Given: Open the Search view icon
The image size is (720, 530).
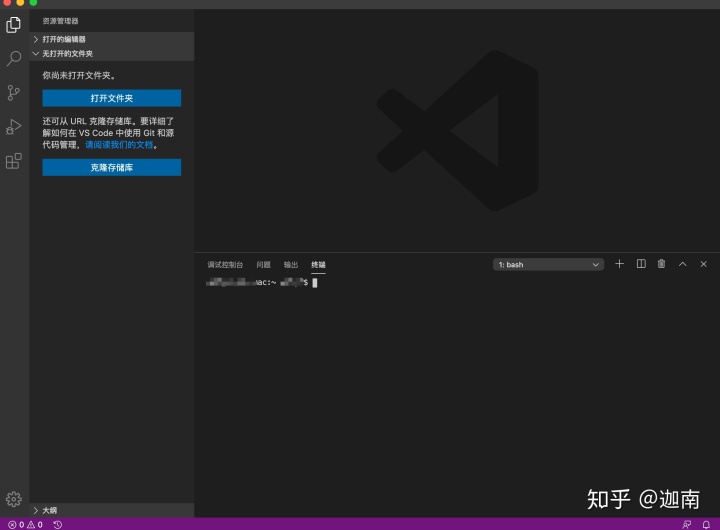Looking at the screenshot, I should coord(14,58).
